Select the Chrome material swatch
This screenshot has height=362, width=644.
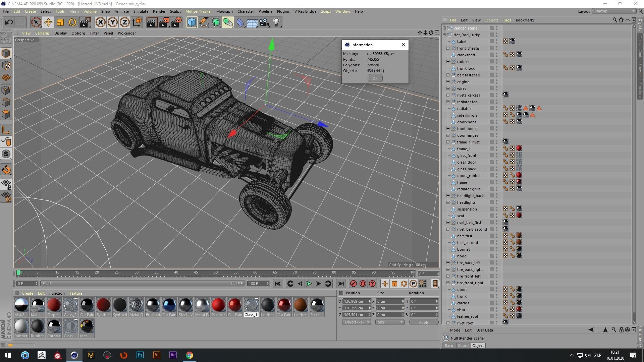[x=54, y=328]
